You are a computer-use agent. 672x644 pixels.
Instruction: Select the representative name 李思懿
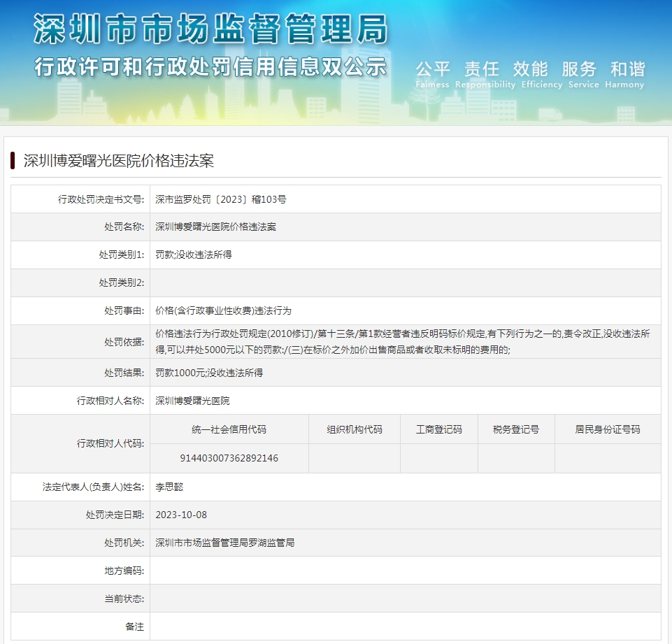tap(169, 487)
